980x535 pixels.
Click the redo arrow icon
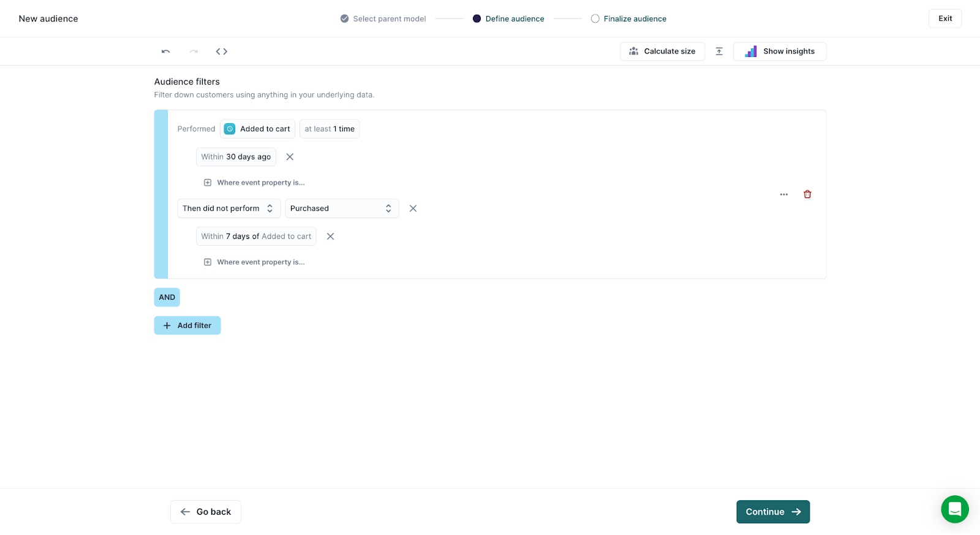point(194,51)
